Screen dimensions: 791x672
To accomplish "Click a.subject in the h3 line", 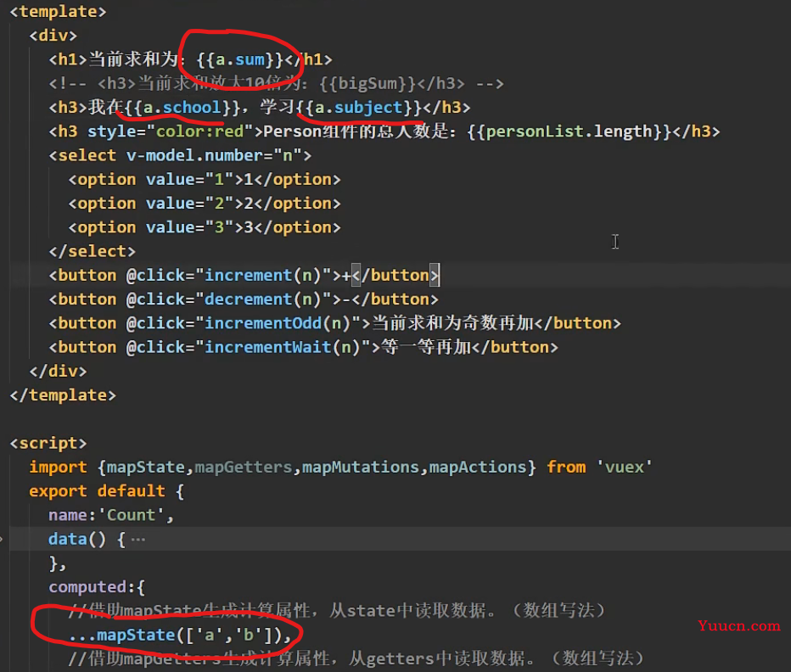I will coord(359,108).
